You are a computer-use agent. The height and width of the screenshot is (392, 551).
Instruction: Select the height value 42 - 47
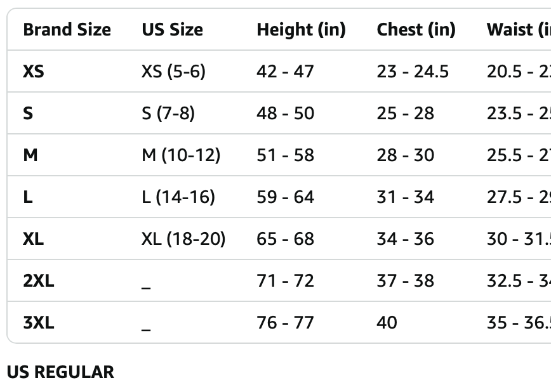pos(285,72)
